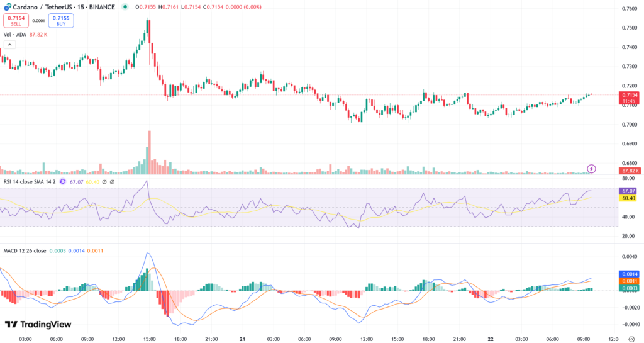Click the yellow RSI legend value 60.40
The image size is (644, 343).
pos(92,181)
